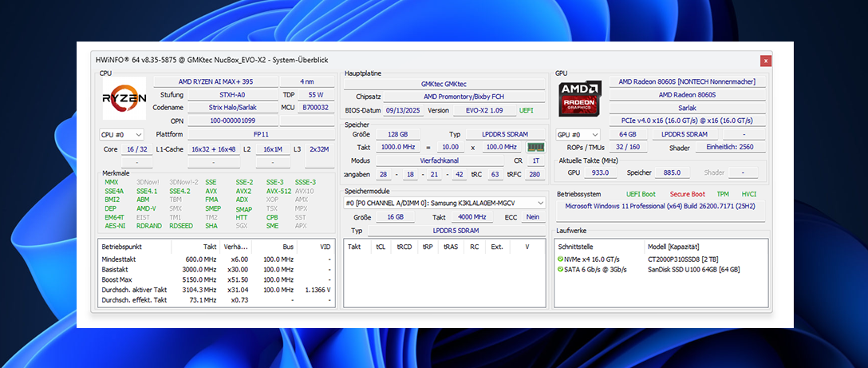Click the 16 / 32 core count field
Viewport: 868px width, 368px height.
pos(136,149)
